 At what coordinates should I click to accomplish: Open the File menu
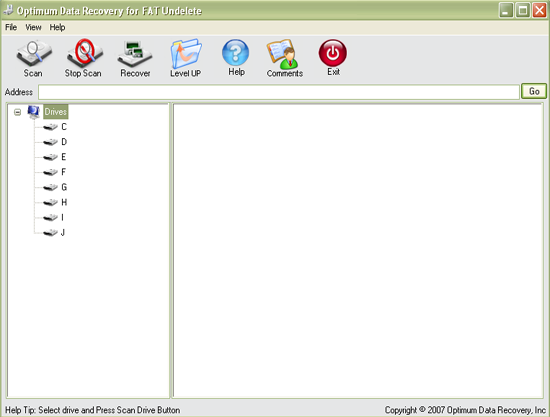11,27
